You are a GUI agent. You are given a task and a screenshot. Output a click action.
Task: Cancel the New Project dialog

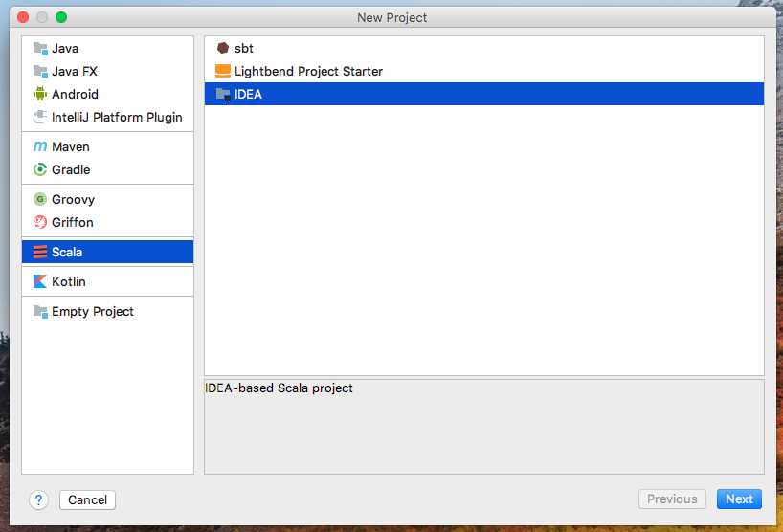point(87,500)
